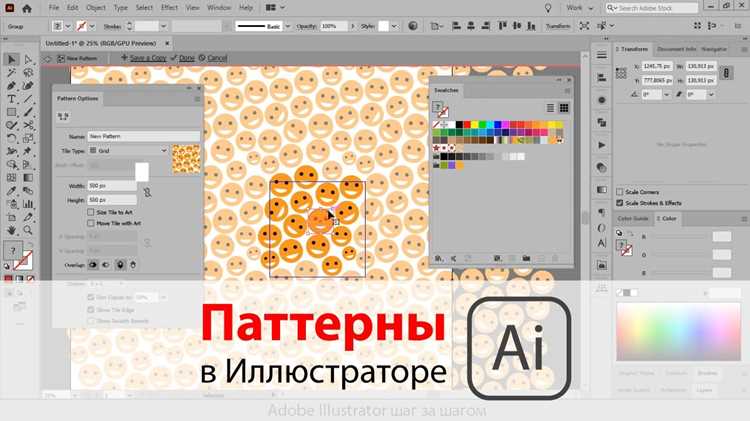Viewport: 750px width, 421px height.
Task: Toggle Scale Strokes & Effects checkbox
Action: (x=620, y=203)
